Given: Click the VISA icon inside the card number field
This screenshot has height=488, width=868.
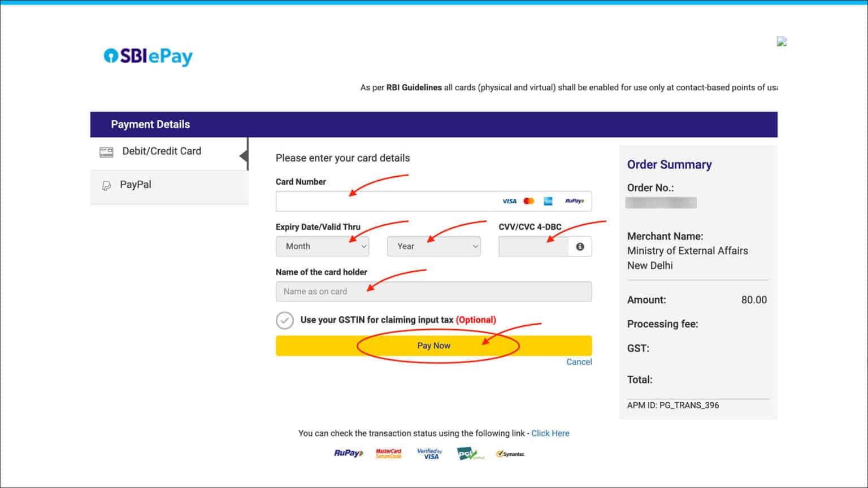Looking at the screenshot, I should [509, 201].
